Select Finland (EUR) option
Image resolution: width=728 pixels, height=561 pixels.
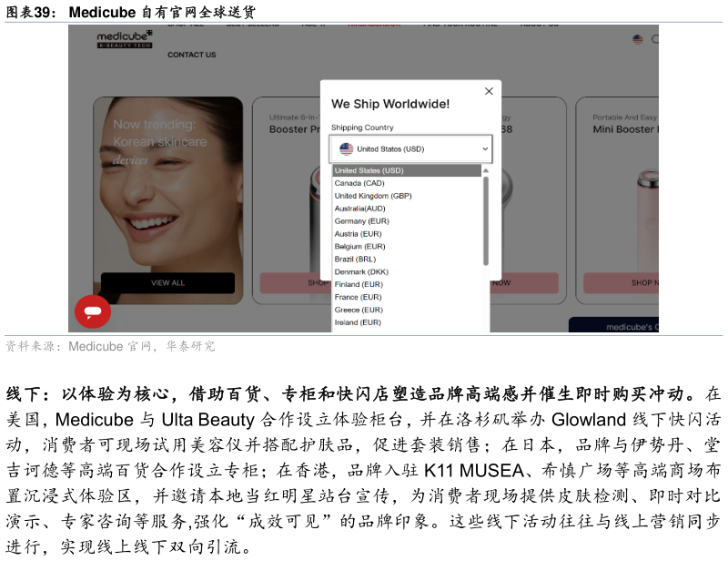tap(407, 284)
